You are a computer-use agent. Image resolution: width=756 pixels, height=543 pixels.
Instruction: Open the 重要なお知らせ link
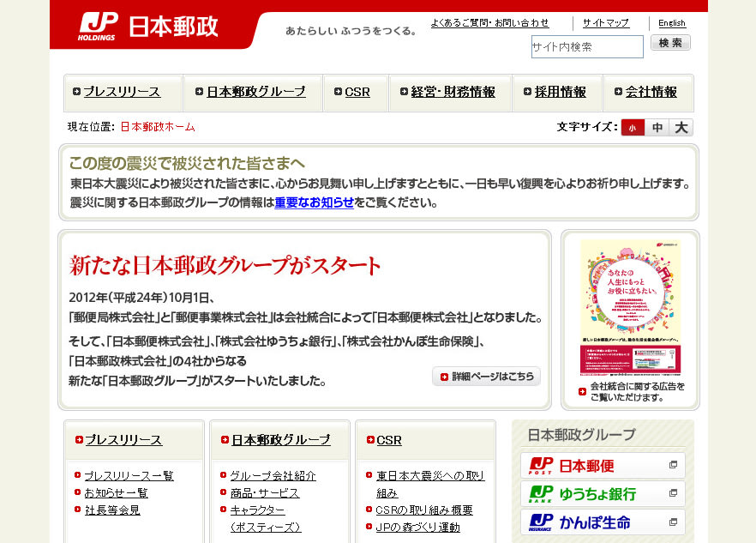[315, 202]
